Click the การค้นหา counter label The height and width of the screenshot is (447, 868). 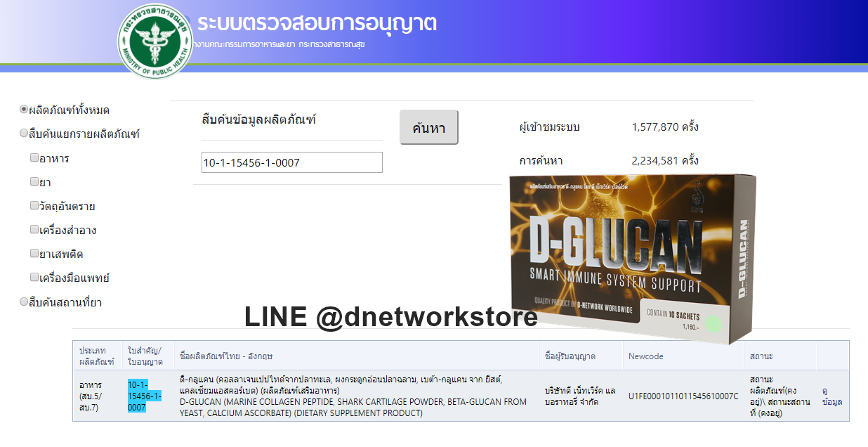click(x=541, y=161)
